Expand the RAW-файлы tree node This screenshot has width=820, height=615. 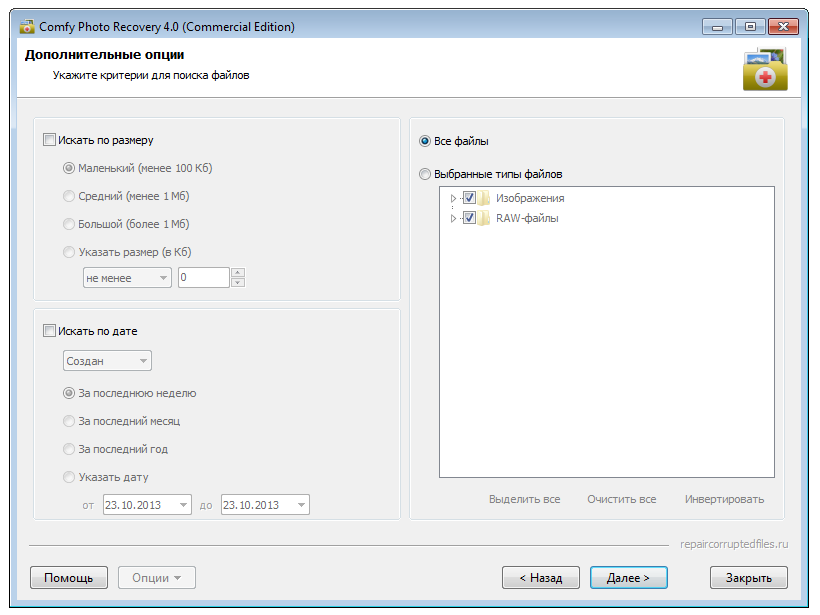(453, 218)
